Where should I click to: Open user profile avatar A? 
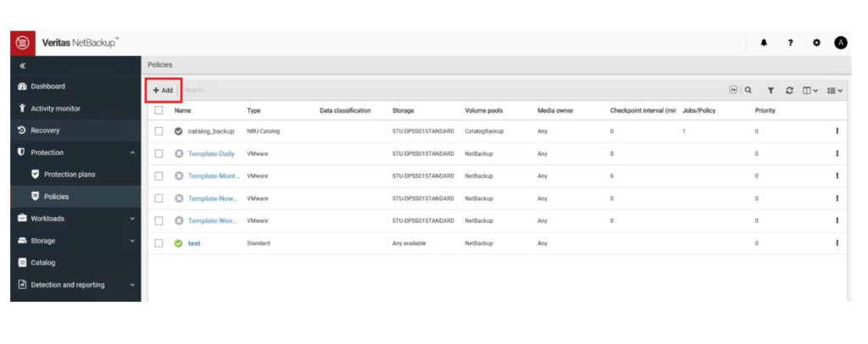click(x=841, y=42)
